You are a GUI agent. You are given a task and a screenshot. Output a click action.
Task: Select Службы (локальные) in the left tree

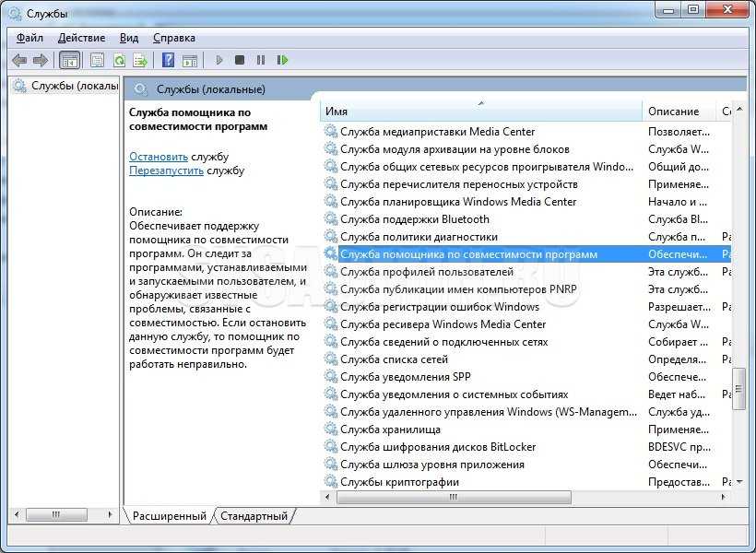pyautogui.click(x=75, y=86)
